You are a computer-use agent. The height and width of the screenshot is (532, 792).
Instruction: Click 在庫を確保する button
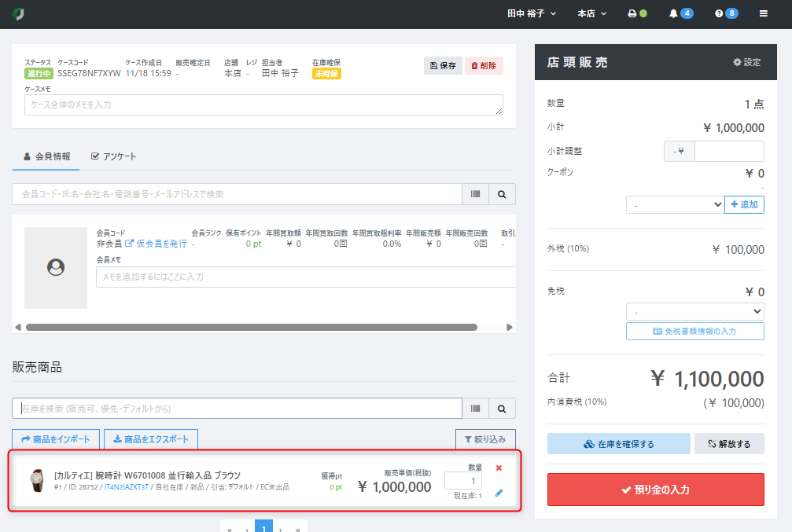point(619,444)
